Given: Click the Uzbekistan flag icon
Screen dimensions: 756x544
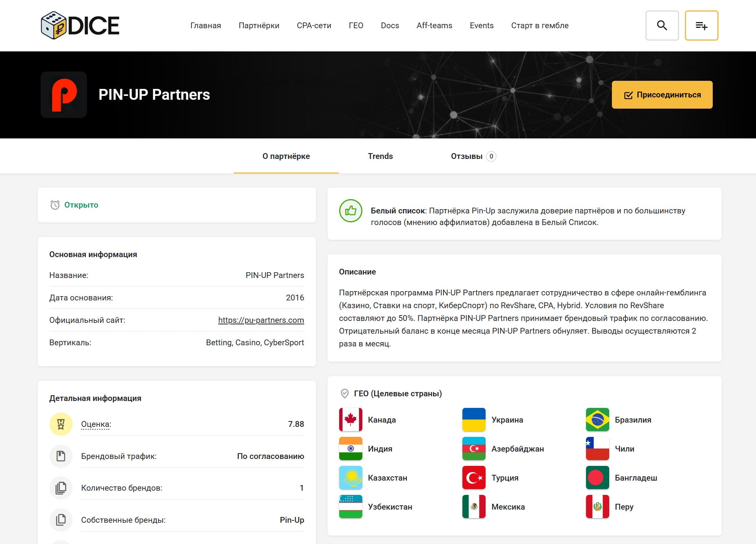Looking at the screenshot, I should [x=351, y=506].
